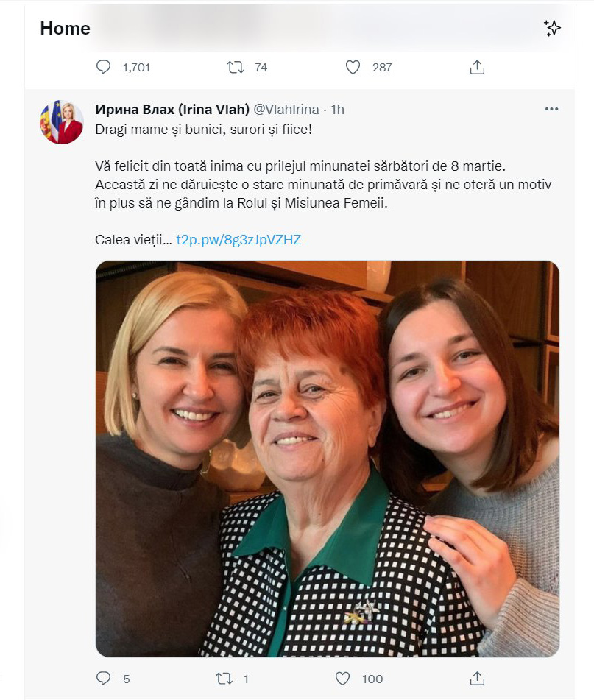The width and height of the screenshot is (594, 700).
Task: Open Irina Vlah's profile avatar
Action: coord(61,122)
